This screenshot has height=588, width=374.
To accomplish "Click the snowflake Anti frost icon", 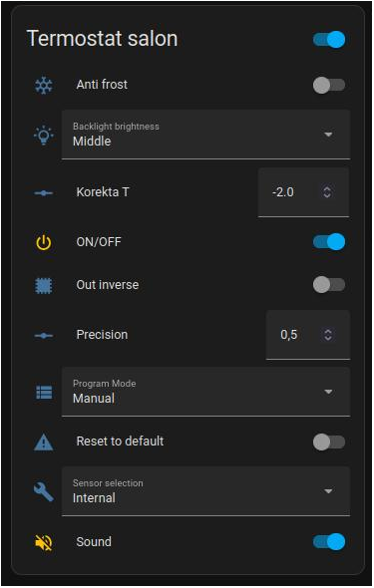I will (x=44, y=85).
